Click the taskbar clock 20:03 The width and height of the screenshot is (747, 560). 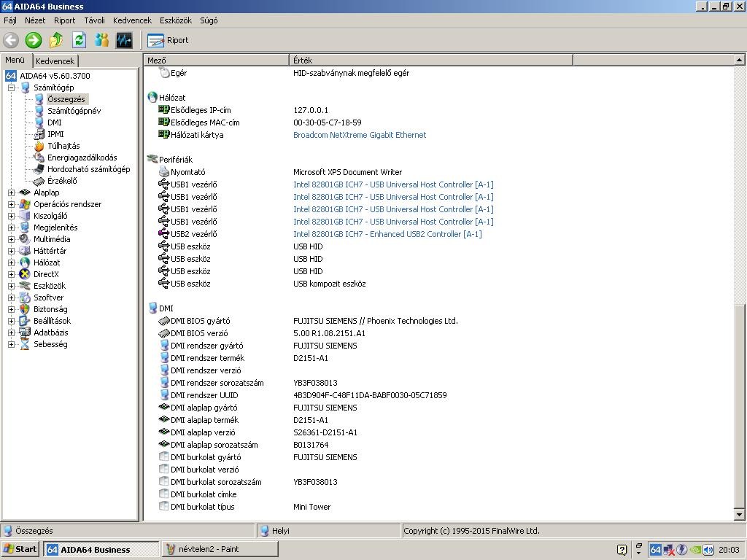click(x=729, y=550)
